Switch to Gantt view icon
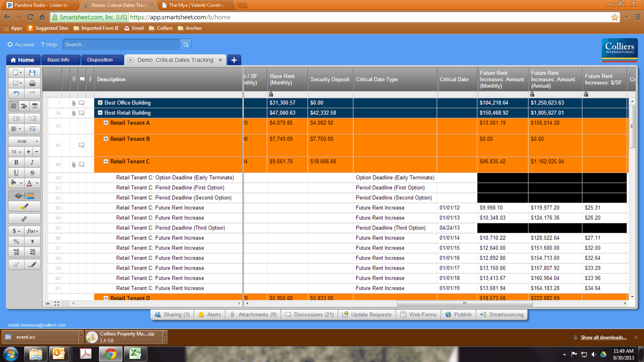 24,106
